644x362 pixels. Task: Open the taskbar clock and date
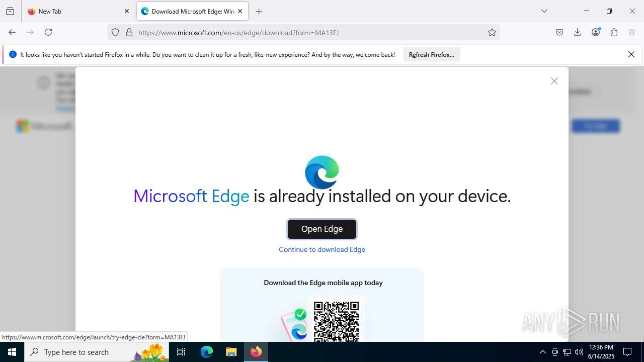coord(601,352)
